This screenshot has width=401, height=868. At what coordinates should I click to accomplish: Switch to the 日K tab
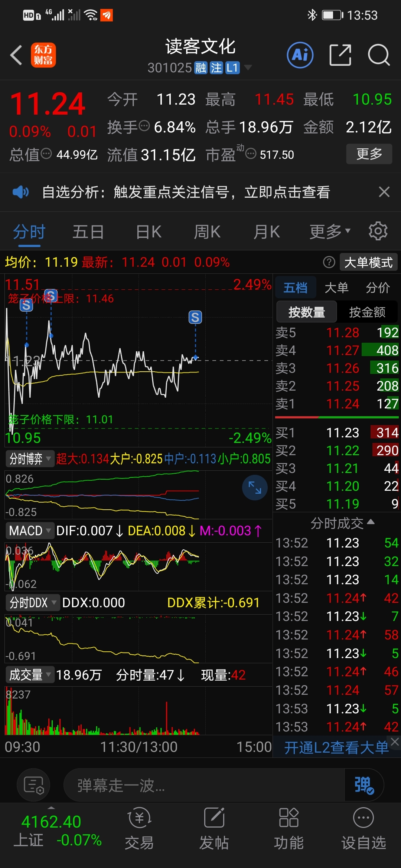(149, 232)
